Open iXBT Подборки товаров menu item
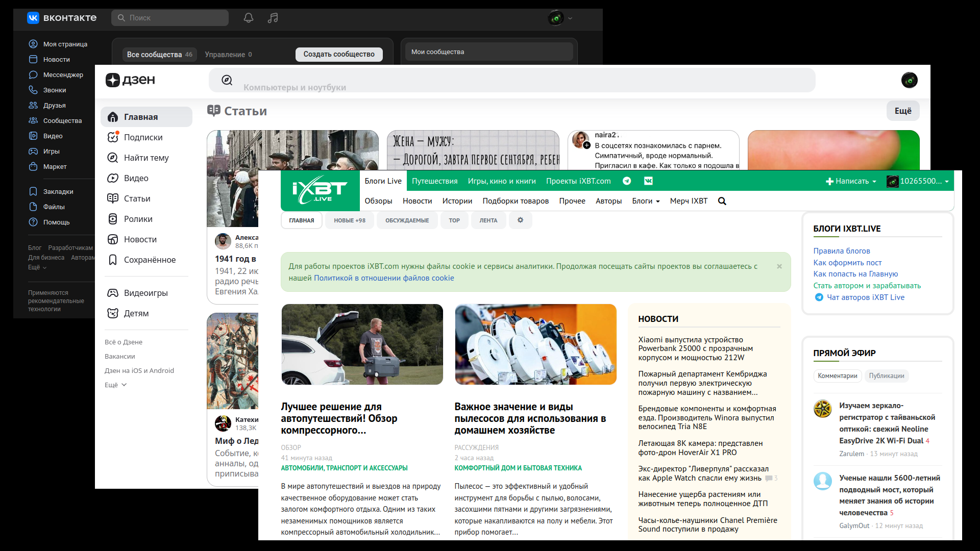The width and height of the screenshot is (980, 551). click(516, 201)
